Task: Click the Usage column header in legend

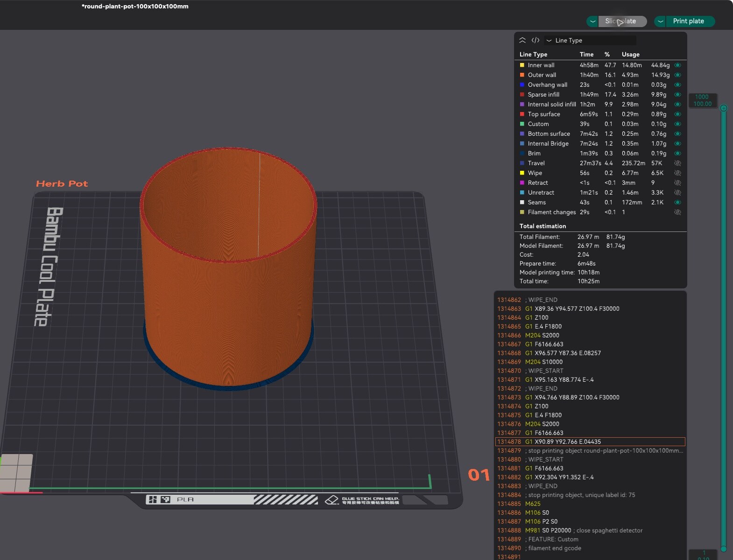Action: tap(630, 55)
